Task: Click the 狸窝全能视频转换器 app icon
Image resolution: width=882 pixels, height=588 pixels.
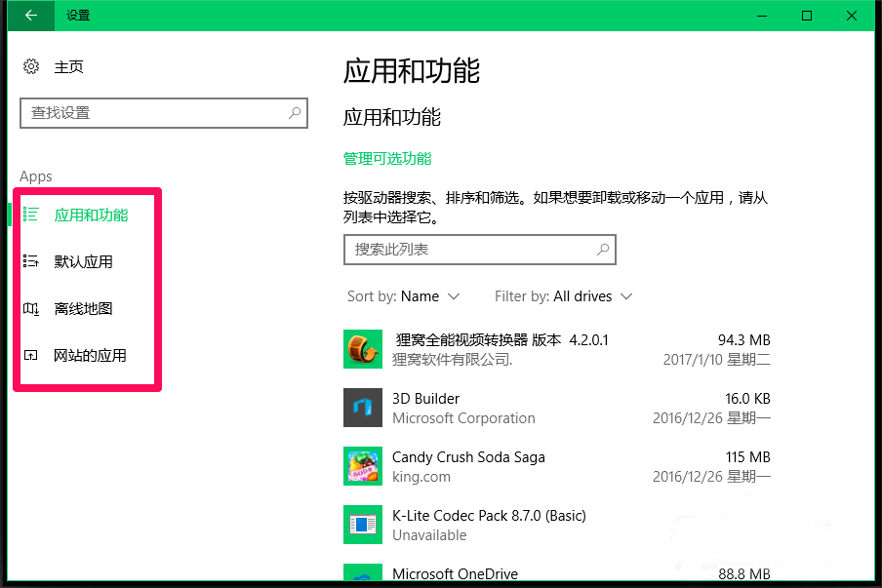Action: [x=363, y=349]
